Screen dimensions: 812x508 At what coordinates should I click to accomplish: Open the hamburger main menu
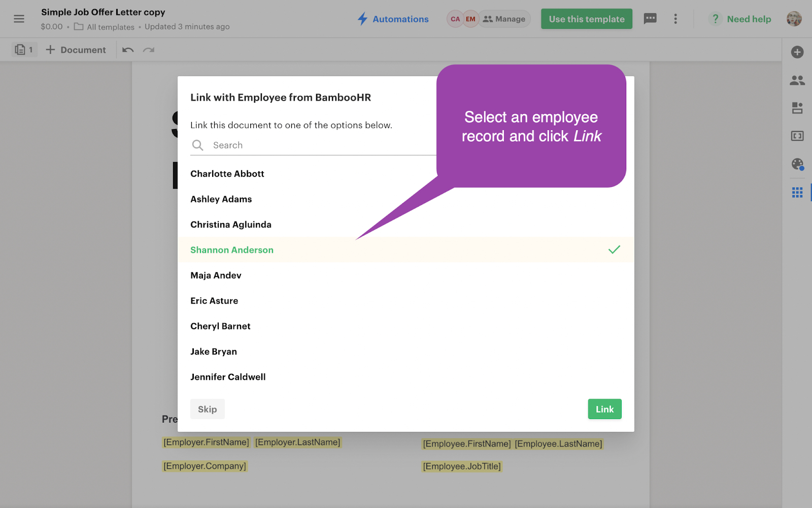pyautogui.click(x=19, y=19)
